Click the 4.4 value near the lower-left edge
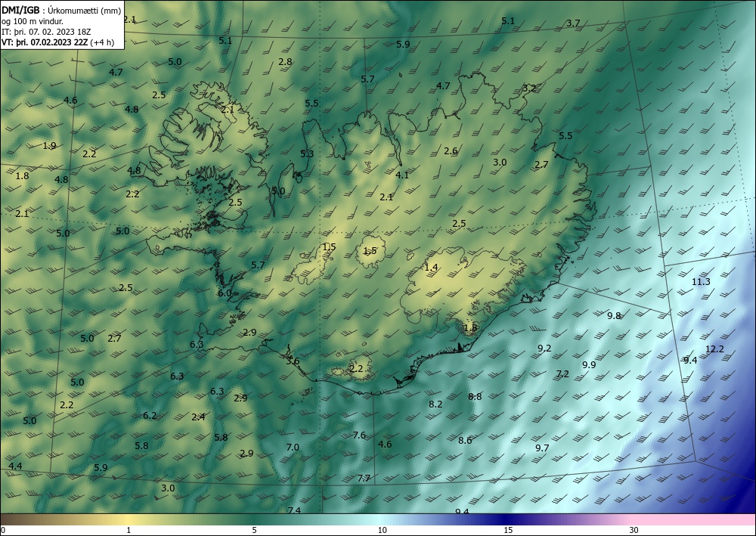Image resolution: width=756 pixels, height=536 pixels. (x=15, y=466)
